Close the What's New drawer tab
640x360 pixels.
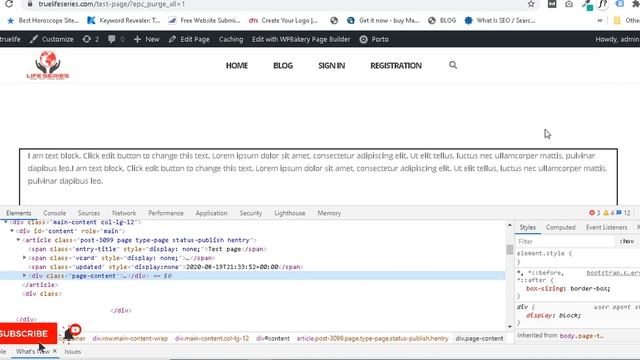[55, 351]
